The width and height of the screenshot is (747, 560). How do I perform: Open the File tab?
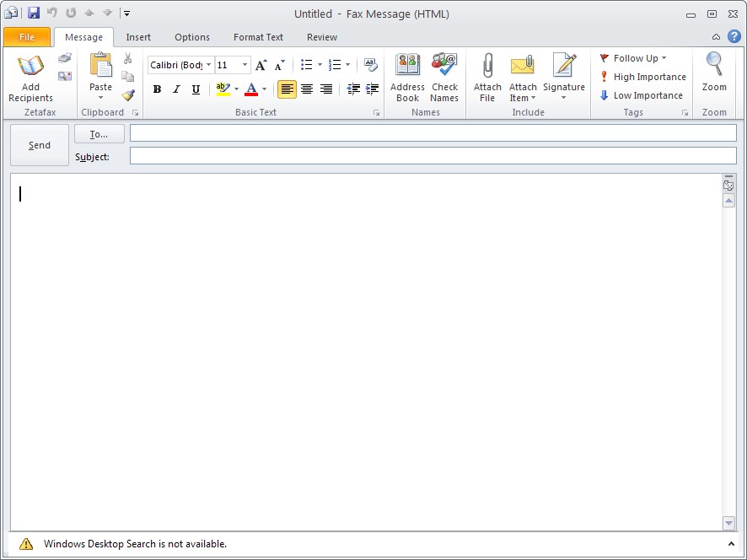point(27,37)
